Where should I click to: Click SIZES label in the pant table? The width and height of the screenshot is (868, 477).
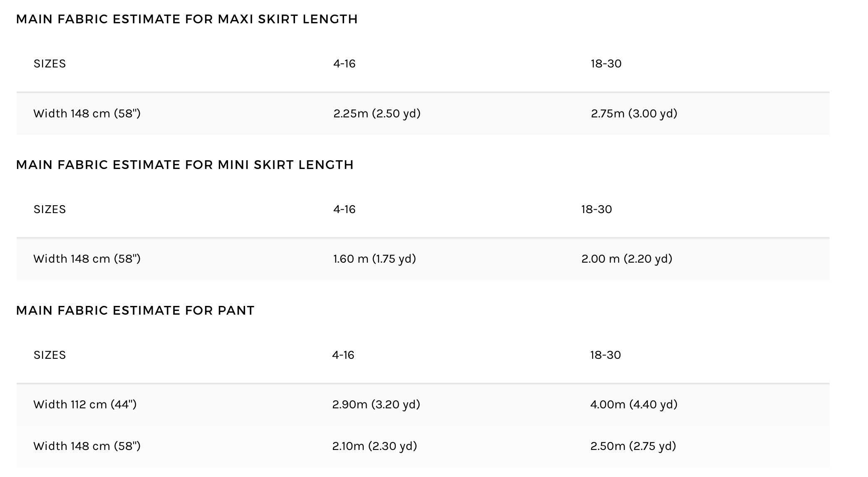pos(50,355)
